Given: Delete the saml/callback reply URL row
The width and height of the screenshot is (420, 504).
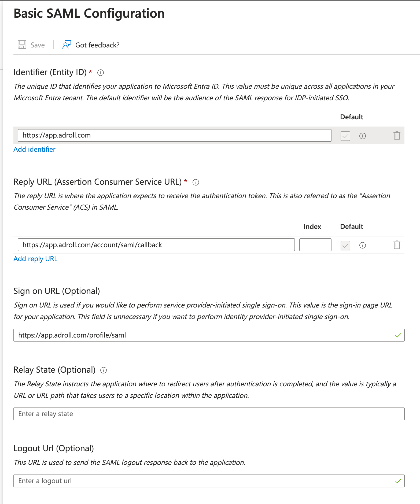Looking at the screenshot, I should (x=397, y=245).
